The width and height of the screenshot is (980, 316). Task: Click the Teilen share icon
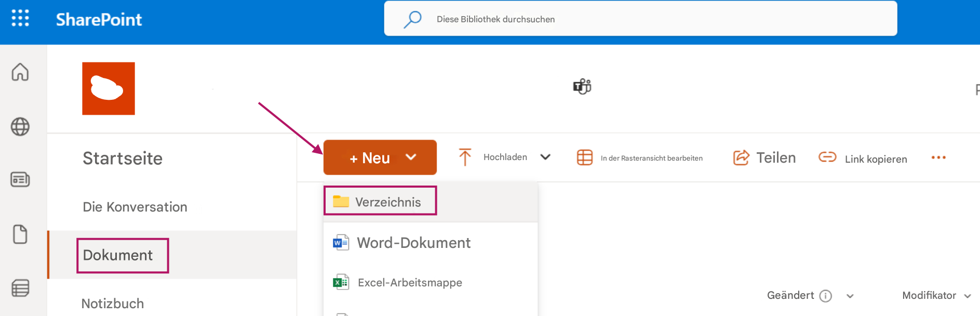point(741,157)
